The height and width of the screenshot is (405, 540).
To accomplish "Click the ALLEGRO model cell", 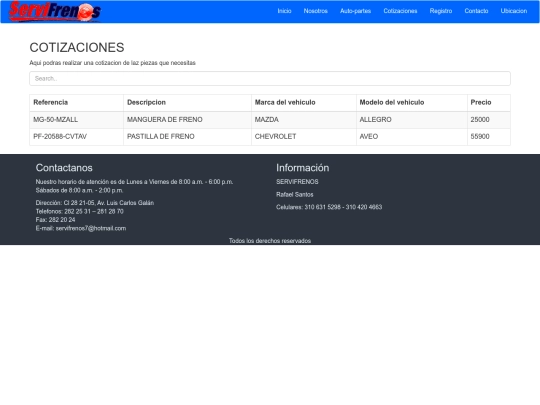I will click(412, 120).
